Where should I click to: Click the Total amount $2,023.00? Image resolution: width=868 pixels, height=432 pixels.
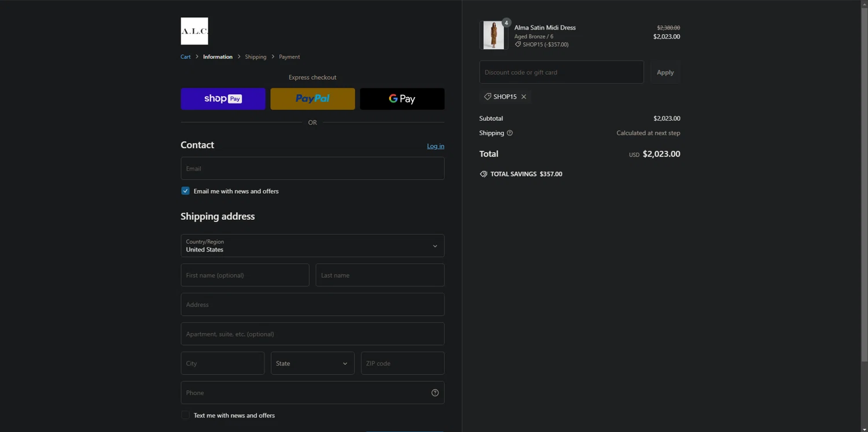click(x=661, y=154)
